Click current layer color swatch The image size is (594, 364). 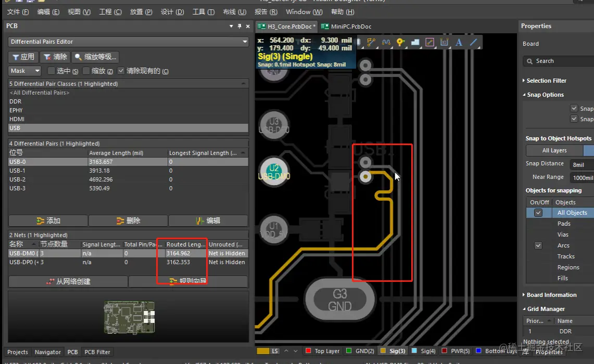[263, 351]
